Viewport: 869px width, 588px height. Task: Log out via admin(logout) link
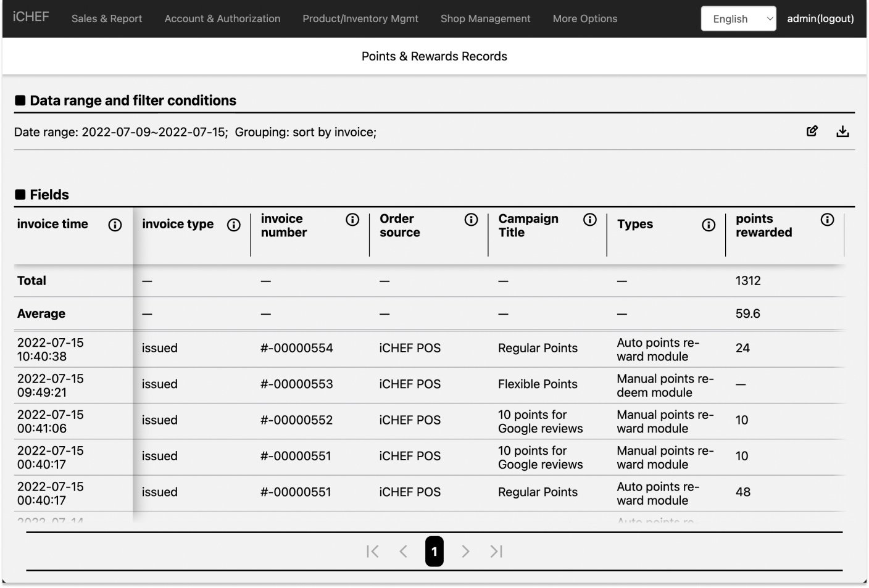click(x=820, y=19)
